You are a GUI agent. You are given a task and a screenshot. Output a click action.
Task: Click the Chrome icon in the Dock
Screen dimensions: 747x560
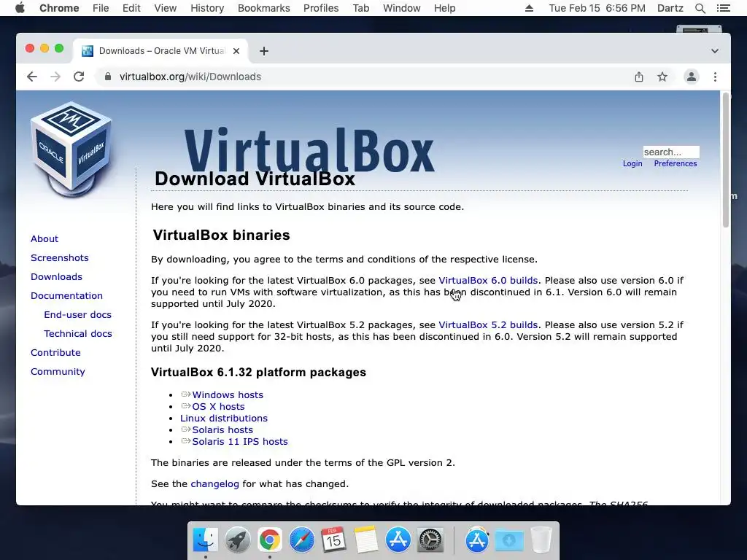pos(270,540)
